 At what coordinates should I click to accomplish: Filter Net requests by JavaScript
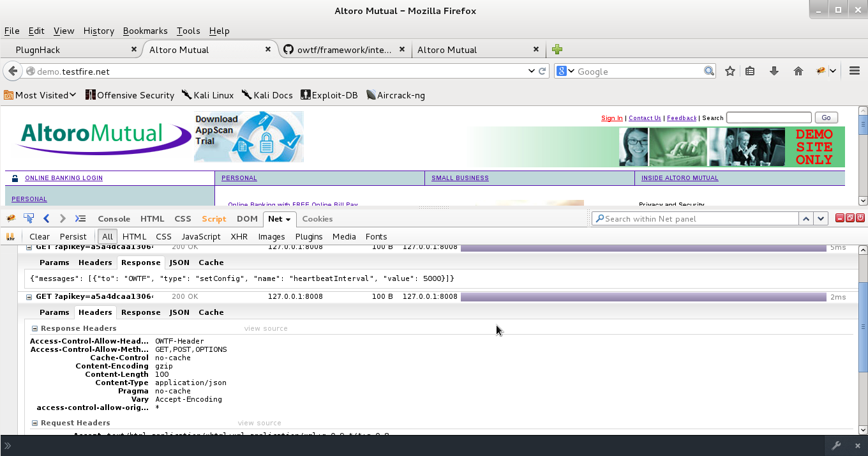coord(200,236)
